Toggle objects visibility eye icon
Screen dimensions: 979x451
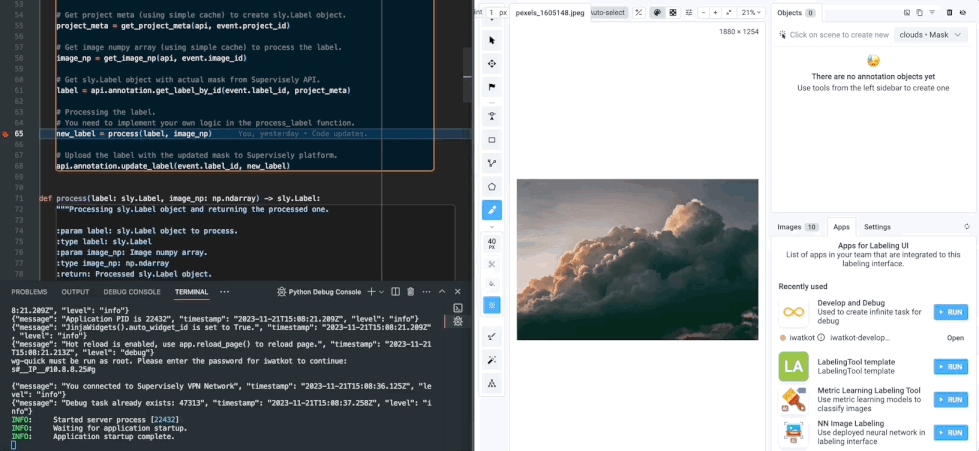(x=962, y=12)
